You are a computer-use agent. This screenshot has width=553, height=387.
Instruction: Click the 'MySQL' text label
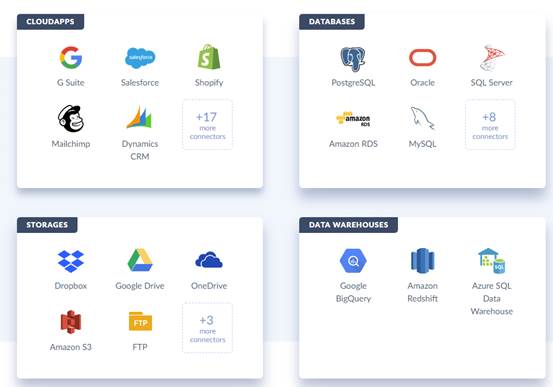tap(423, 144)
